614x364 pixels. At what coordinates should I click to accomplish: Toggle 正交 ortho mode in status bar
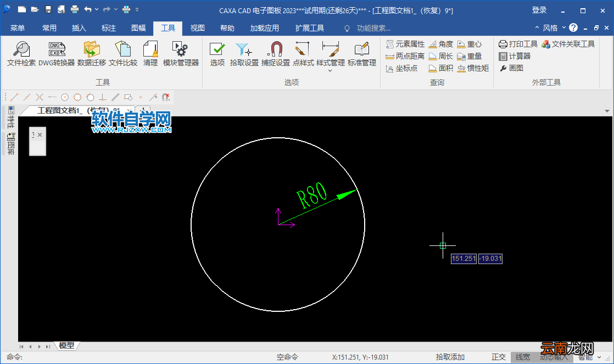pos(499,357)
